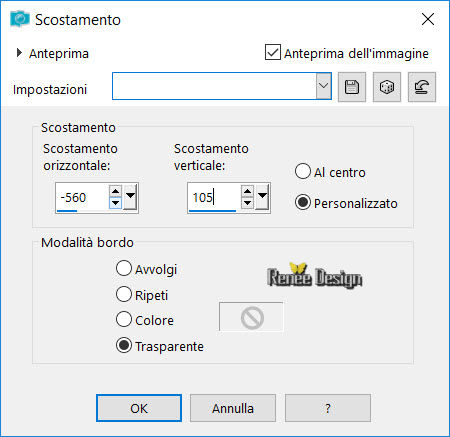Select the Avvolgi edge mode
Screen dimensions: 450x437
tap(124, 268)
